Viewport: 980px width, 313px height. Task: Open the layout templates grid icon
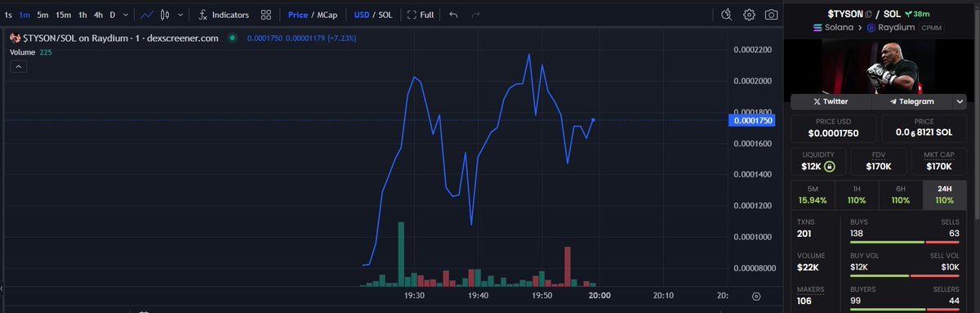point(266,15)
